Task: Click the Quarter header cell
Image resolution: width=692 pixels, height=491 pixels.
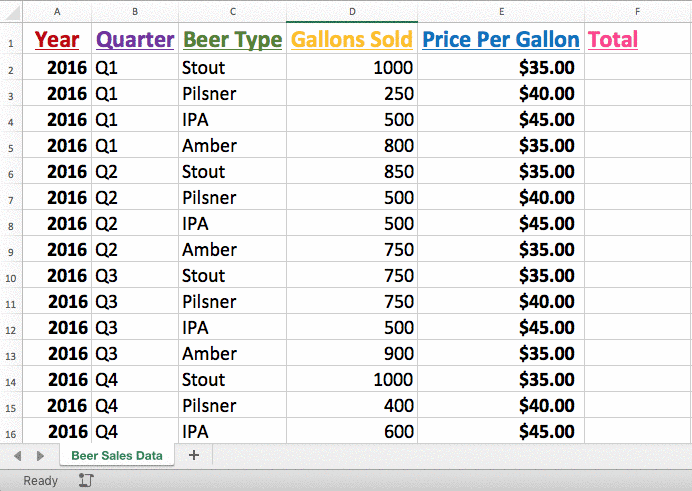Action: 135,39
